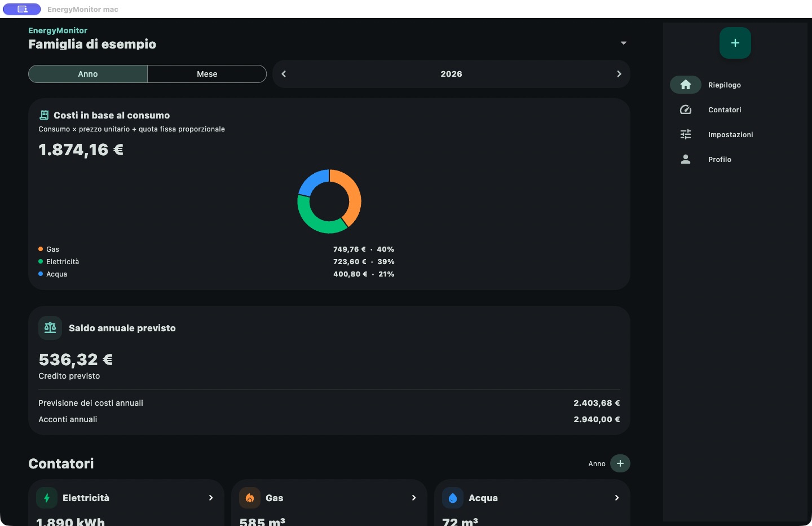Click the EnergyMonitor app name heading
This screenshot has height=526, width=812.
(x=58, y=30)
